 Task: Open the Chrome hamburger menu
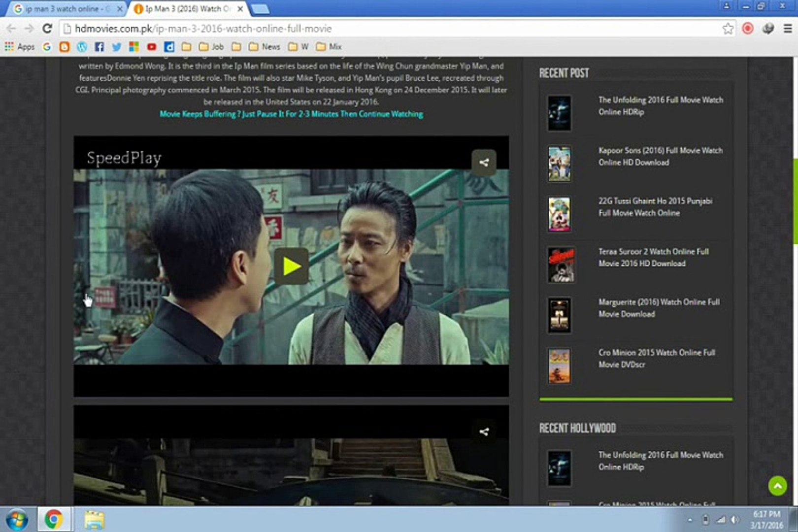click(x=788, y=29)
